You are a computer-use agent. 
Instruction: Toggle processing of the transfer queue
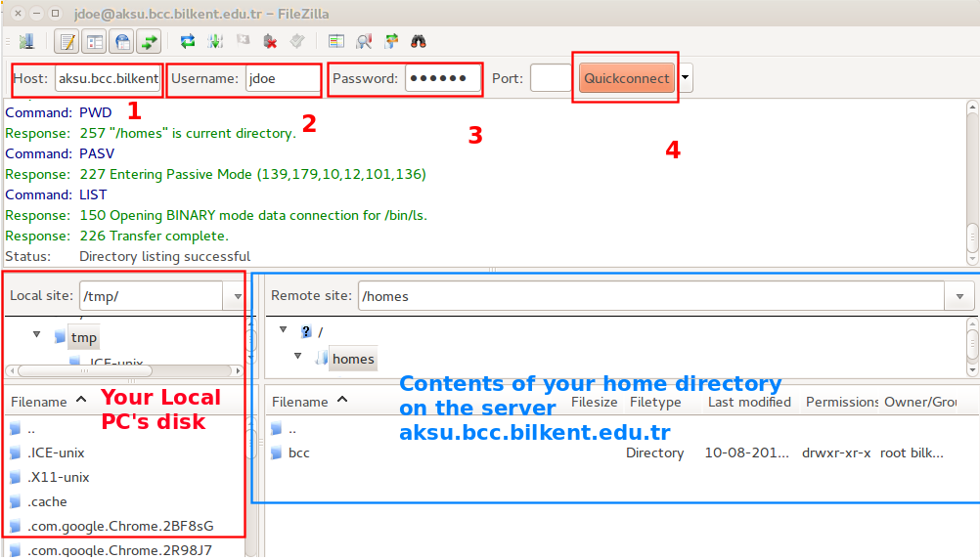215,42
